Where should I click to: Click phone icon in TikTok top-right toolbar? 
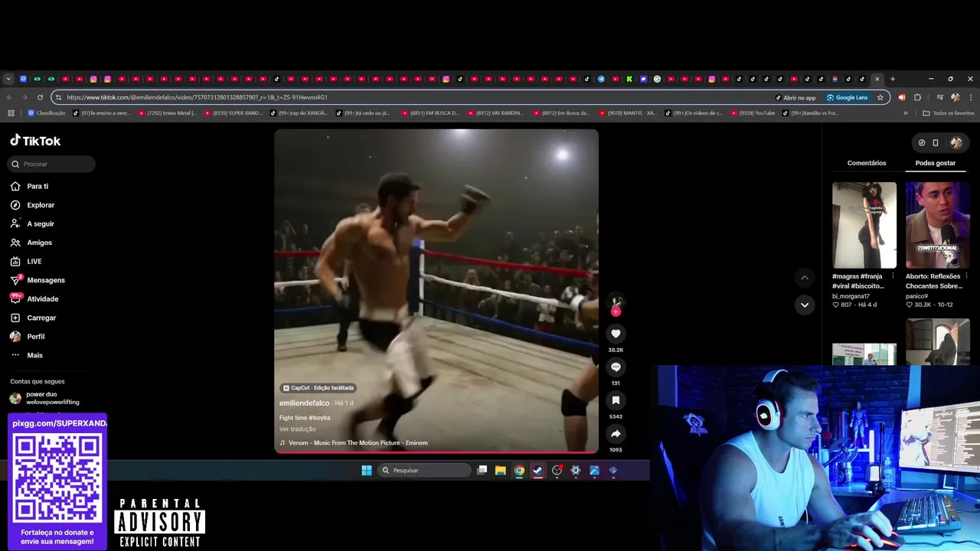936,142
